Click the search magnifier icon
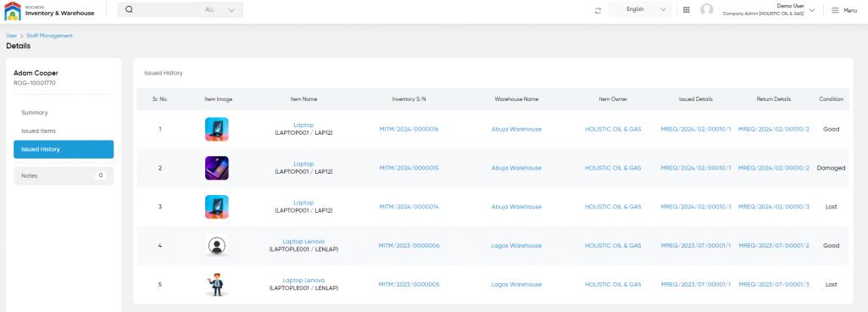The width and height of the screenshot is (868, 312). point(129,9)
